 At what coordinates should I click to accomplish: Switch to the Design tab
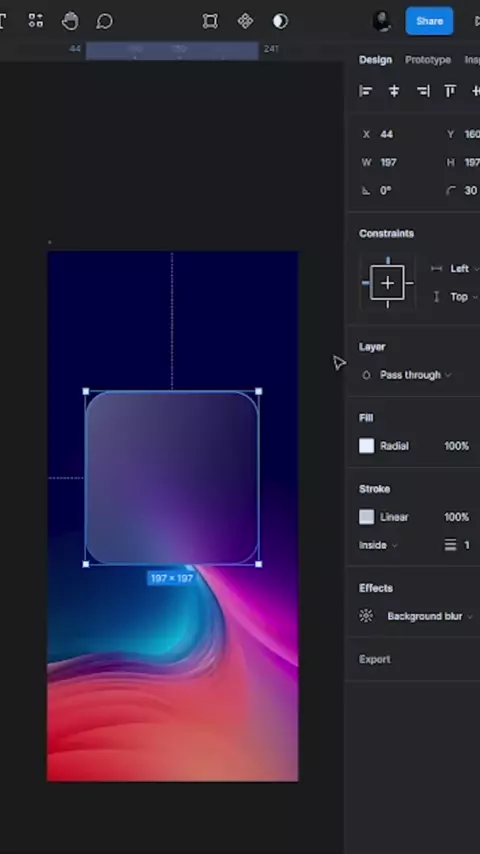coord(375,60)
